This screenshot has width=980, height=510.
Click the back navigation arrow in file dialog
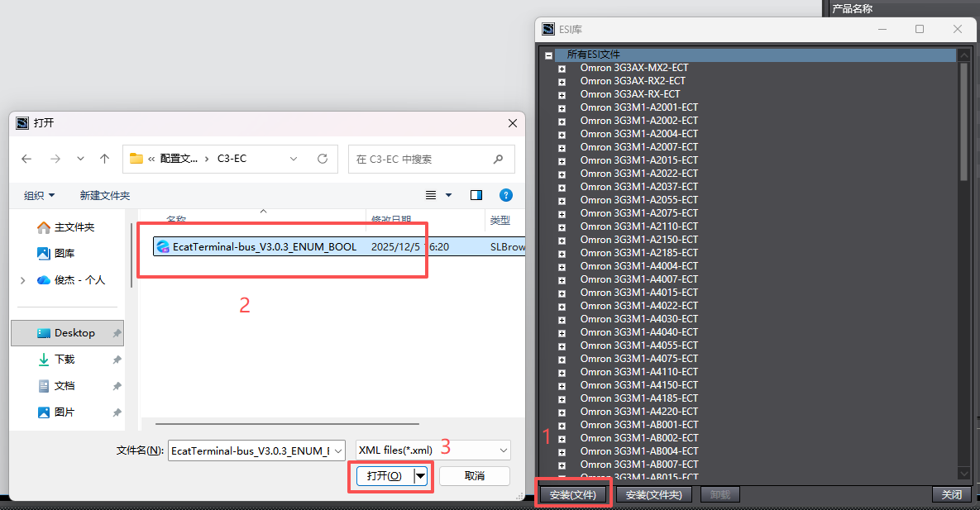tap(26, 159)
